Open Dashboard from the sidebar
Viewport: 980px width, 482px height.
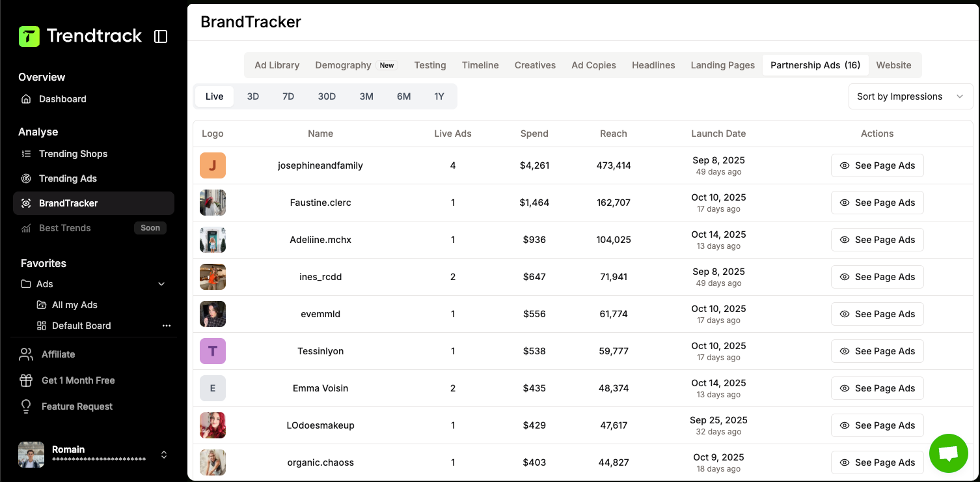point(62,99)
